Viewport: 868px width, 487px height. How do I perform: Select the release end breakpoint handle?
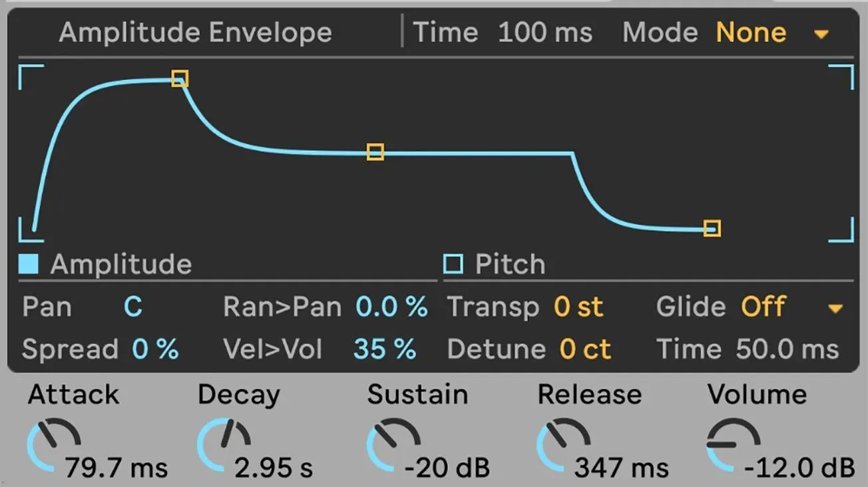(x=711, y=229)
